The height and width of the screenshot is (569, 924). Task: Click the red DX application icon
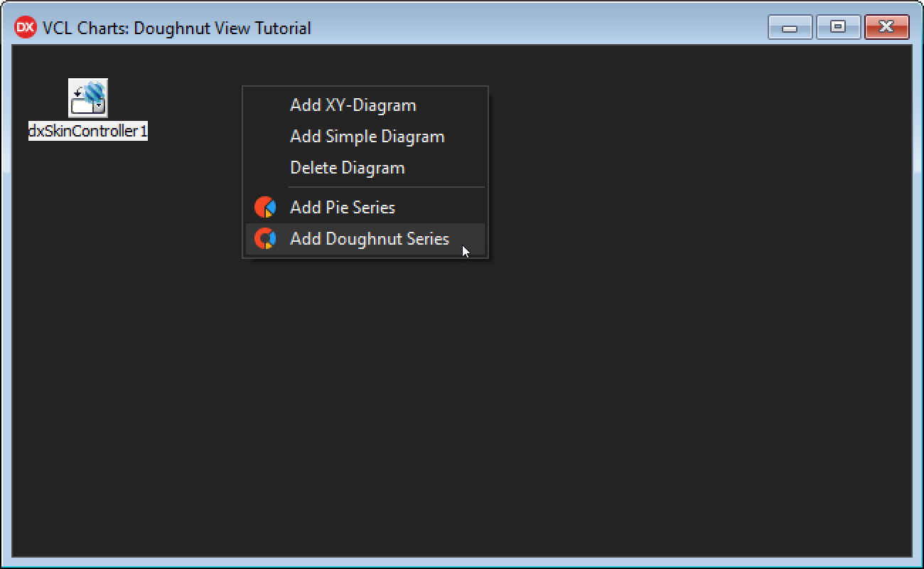pos(25,28)
